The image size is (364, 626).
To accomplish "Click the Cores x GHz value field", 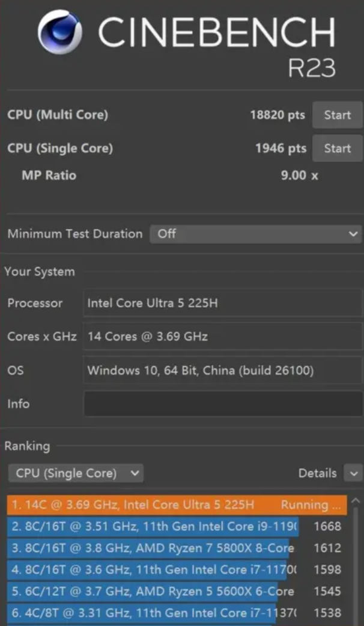I will pos(222,336).
